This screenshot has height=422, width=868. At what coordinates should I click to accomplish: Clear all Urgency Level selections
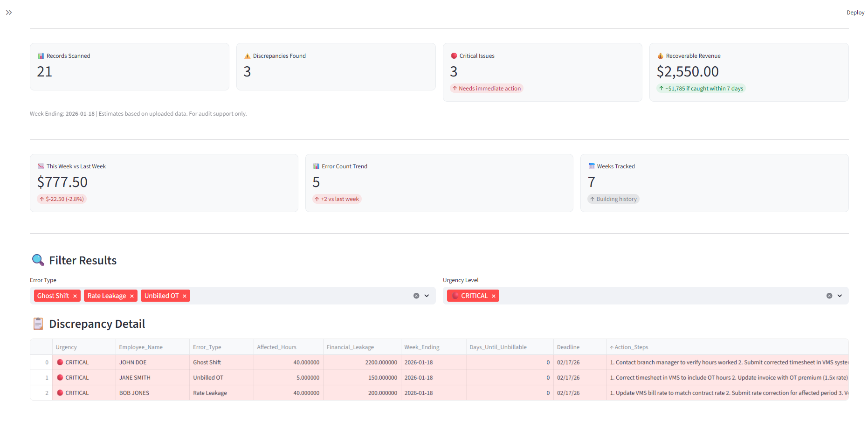click(x=829, y=296)
